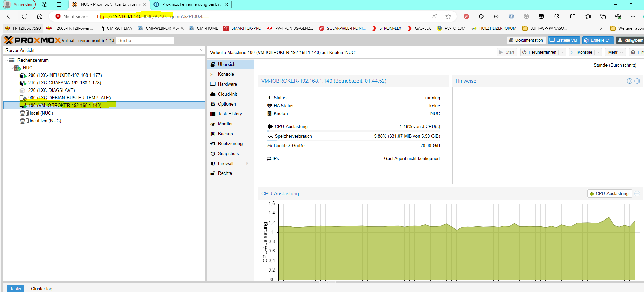Collapse the Hinweise panel arrow icon
Screen dimensions: 644x292
tap(630, 81)
